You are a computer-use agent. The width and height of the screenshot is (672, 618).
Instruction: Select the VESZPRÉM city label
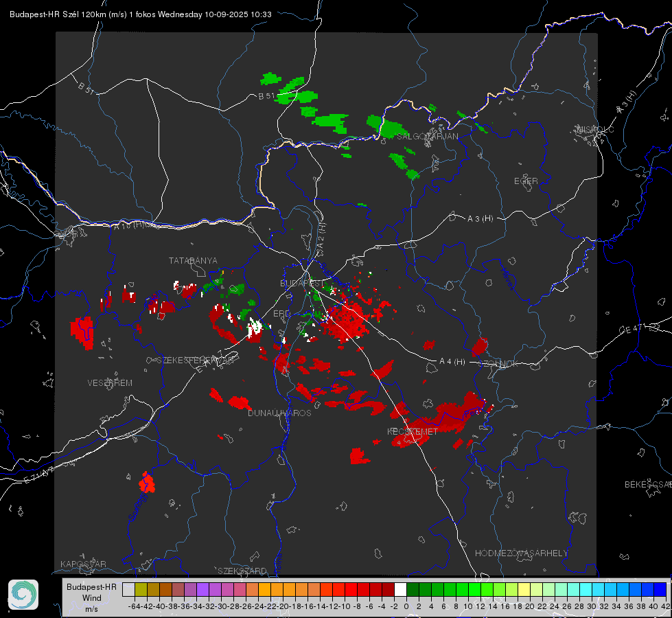point(110,383)
